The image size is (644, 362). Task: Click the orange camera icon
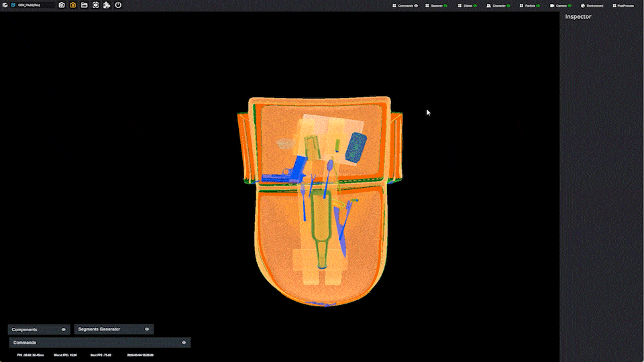tap(73, 5)
